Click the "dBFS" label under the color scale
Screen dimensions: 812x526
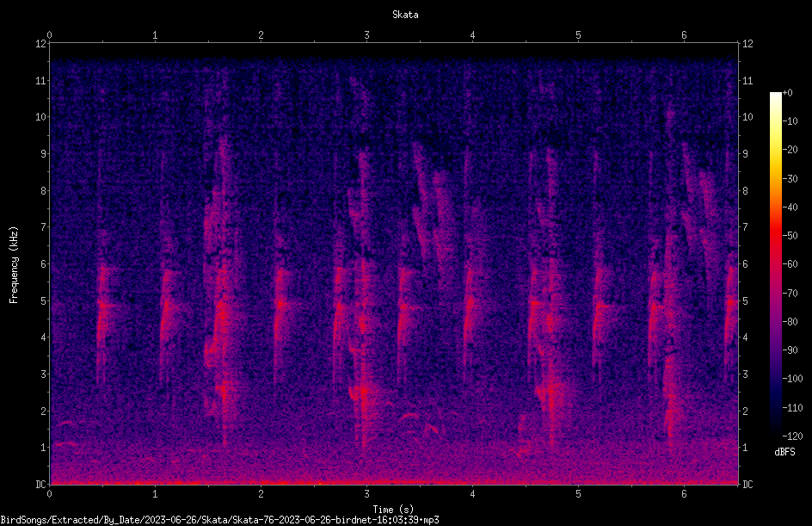784,452
